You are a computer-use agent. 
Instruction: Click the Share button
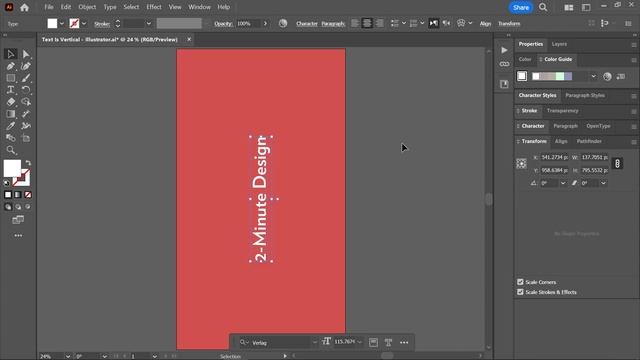[x=521, y=7]
